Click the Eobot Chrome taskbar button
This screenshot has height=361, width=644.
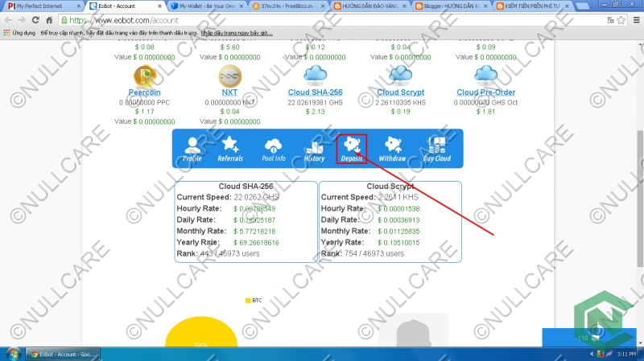pyautogui.click(x=64, y=354)
